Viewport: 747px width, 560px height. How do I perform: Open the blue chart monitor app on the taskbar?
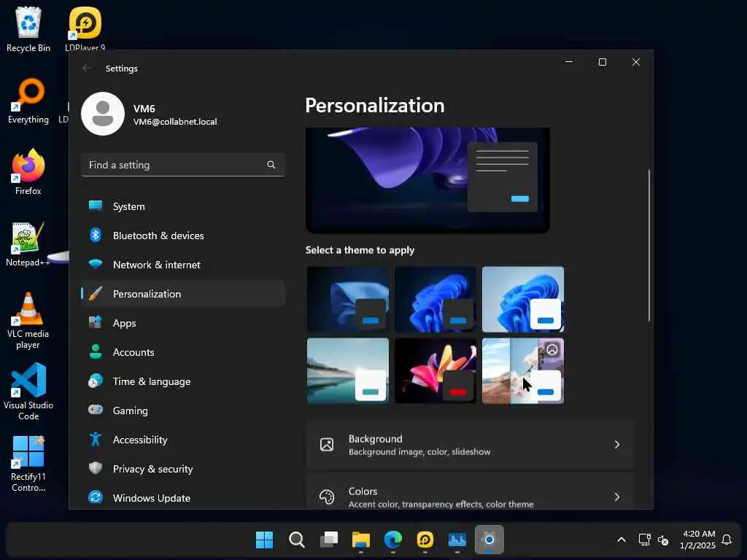(457, 540)
